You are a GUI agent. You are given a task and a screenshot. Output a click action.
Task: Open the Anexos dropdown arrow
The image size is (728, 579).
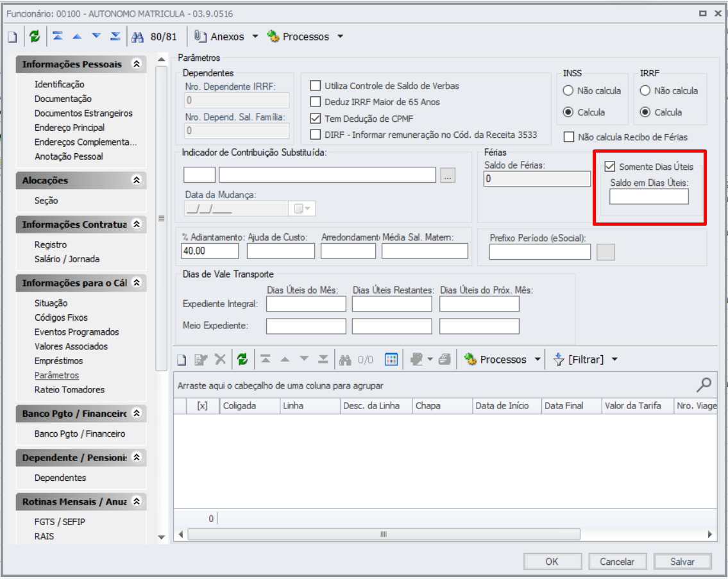pos(255,36)
